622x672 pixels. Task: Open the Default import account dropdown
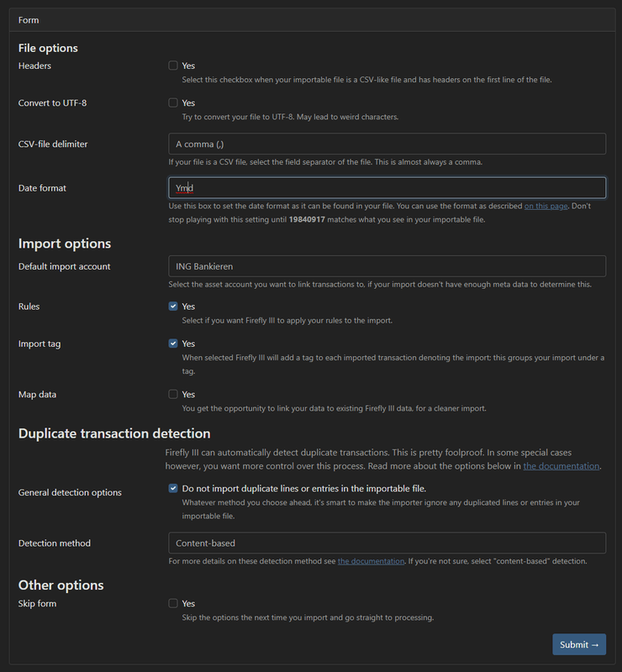click(387, 266)
